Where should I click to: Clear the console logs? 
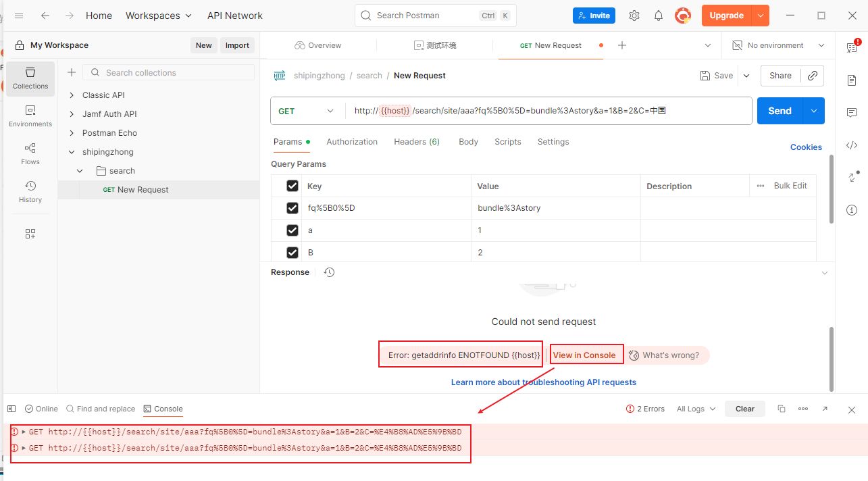[744, 409]
